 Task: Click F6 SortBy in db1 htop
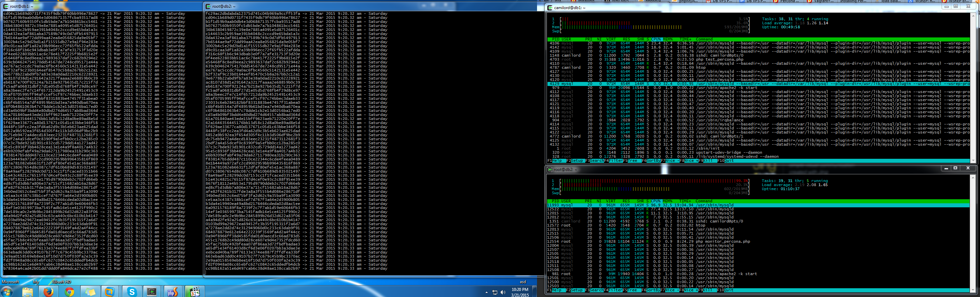click(x=651, y=160)
